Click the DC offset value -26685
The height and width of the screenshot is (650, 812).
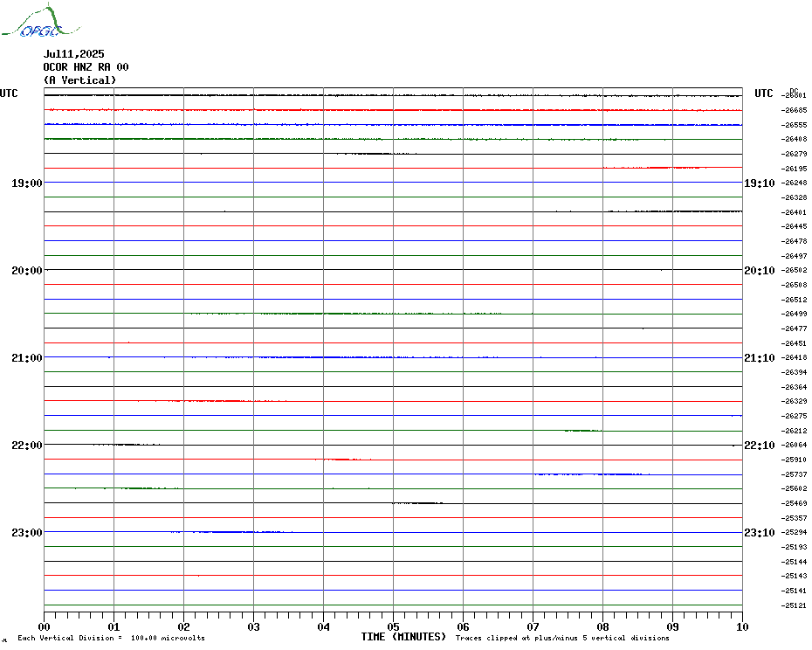(794, 110)
